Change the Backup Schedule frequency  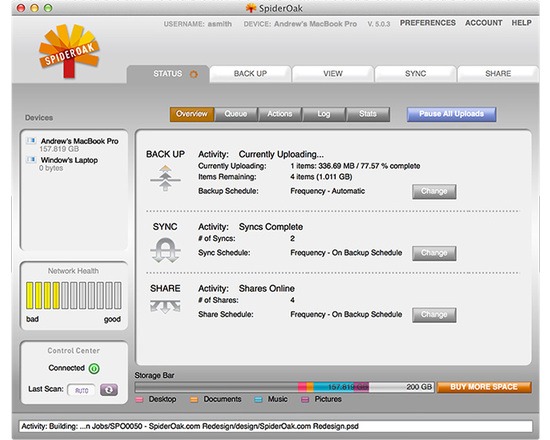[x=434, y=192]
